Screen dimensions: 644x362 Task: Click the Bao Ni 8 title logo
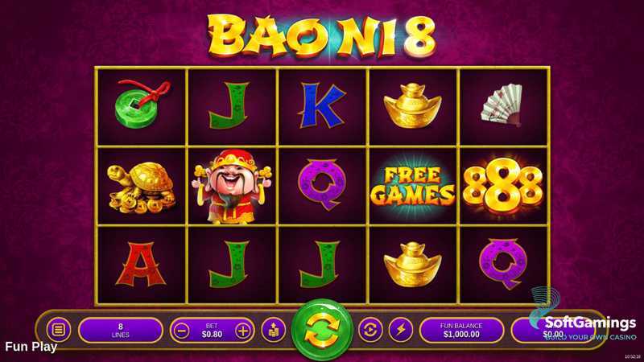(322, 35)
